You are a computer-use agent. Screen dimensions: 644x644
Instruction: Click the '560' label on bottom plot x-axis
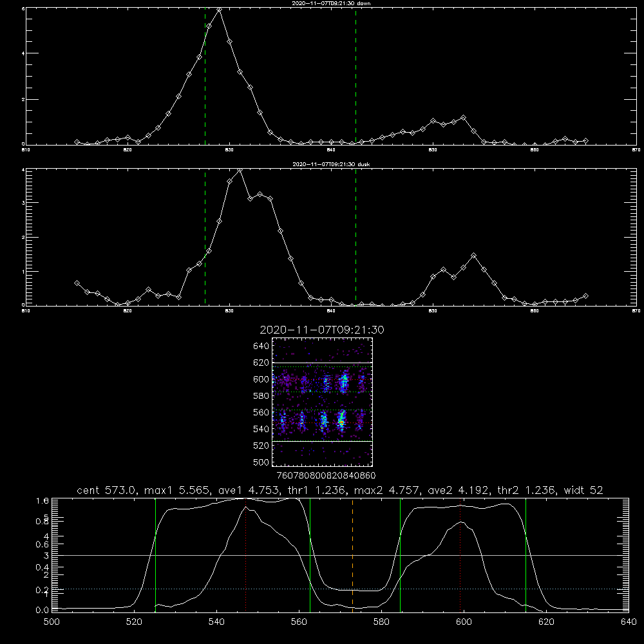click(x=299, y=622)
